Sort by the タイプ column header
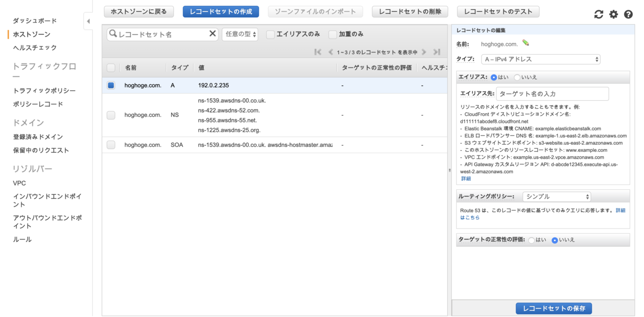The width and height of the screenshot is (644, 317). (180, 68)
